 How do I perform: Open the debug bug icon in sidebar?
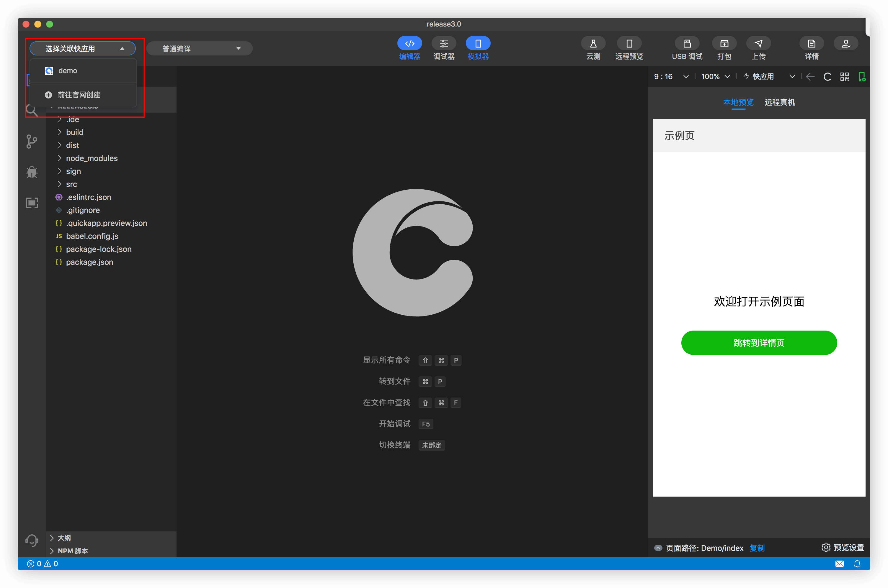(32, 172)
